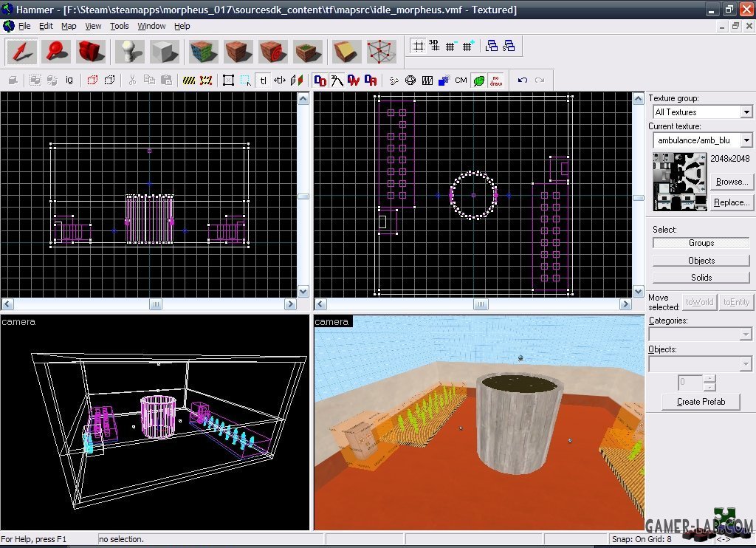Image resolution: width=756 pixels, height=548 pixels.
Task: Click the Smaller Grid icon
Action: 450,47
